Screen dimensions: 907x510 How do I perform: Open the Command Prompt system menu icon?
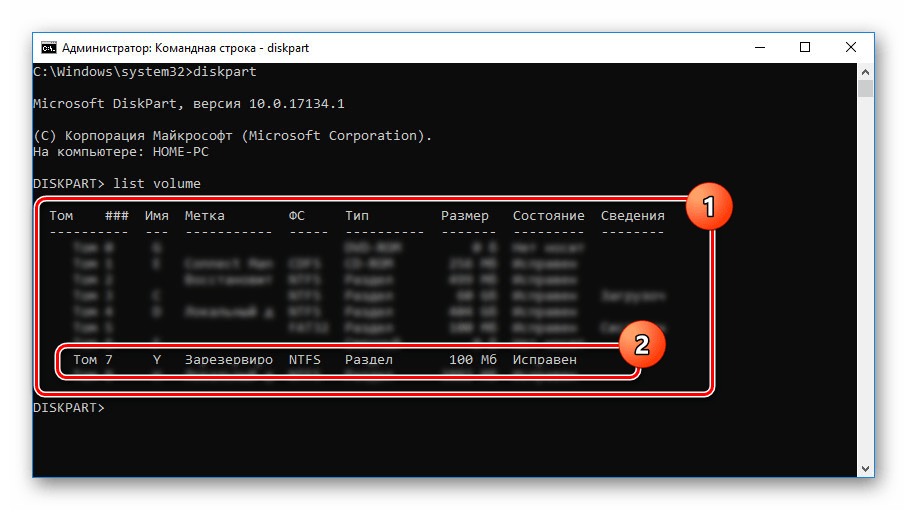pos(48,47)
